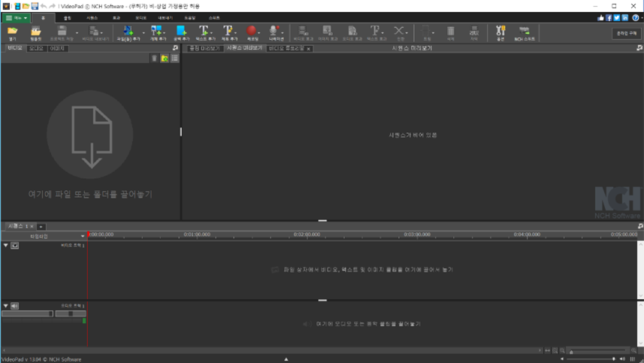Toggle the list view icon in the media bin
The width and height of the screenshot is (644, 363).
pyautogui.click(x=175, y=59)
